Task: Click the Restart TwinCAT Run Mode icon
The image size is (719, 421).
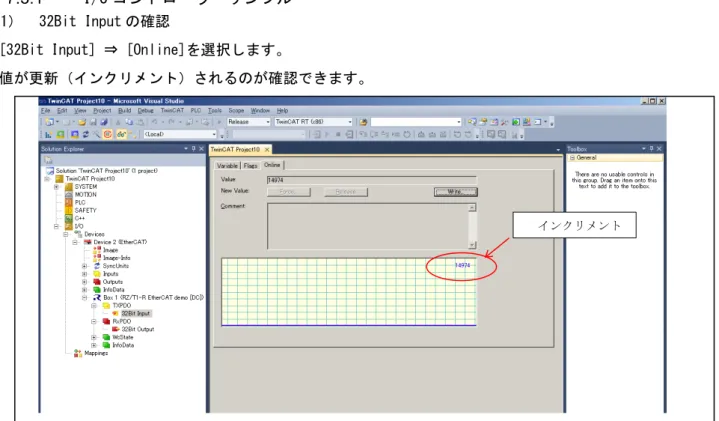Action: 60,134
